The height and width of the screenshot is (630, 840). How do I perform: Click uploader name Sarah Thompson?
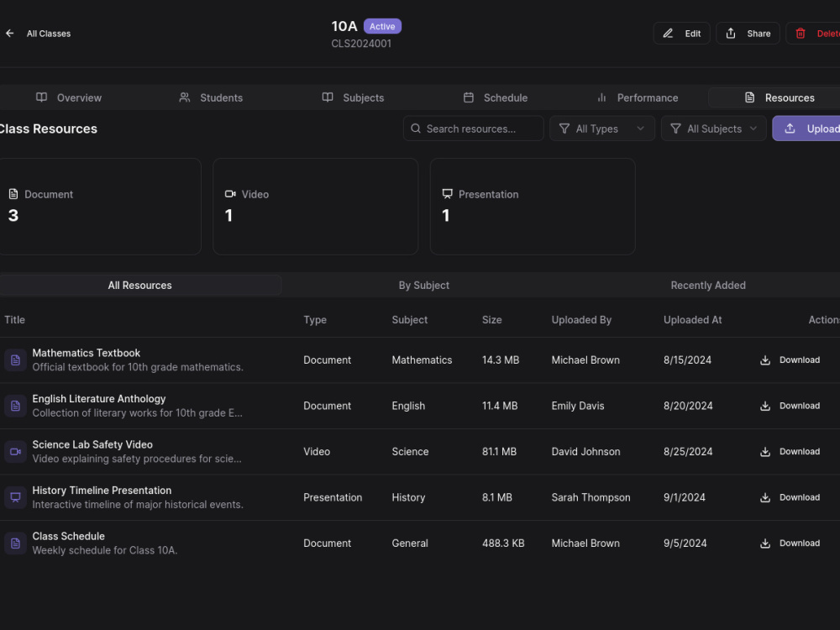coord(591,497)
